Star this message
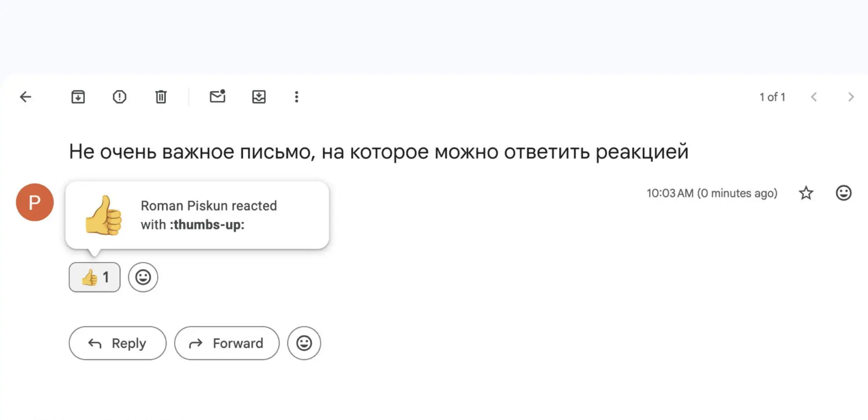Image resolution: width=868 pixels, height=420 pixels. (x=806, y=193)
